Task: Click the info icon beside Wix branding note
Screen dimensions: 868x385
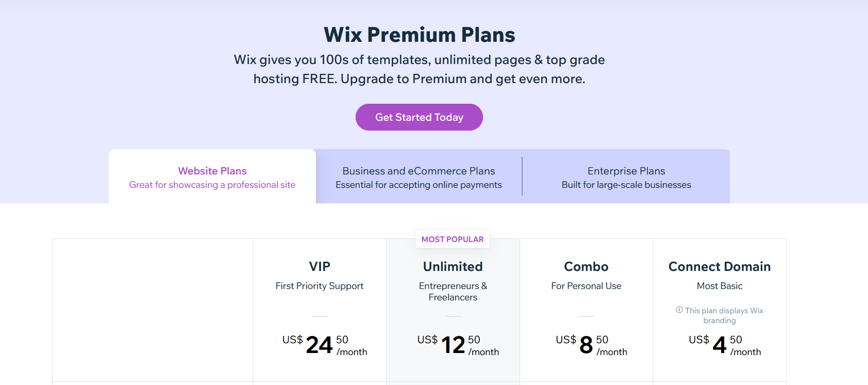Action: 679,310
